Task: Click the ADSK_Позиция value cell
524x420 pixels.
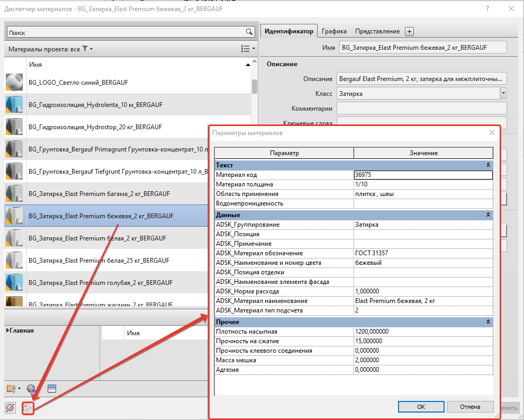Action: pyautogui.click(x=423, y=234)
